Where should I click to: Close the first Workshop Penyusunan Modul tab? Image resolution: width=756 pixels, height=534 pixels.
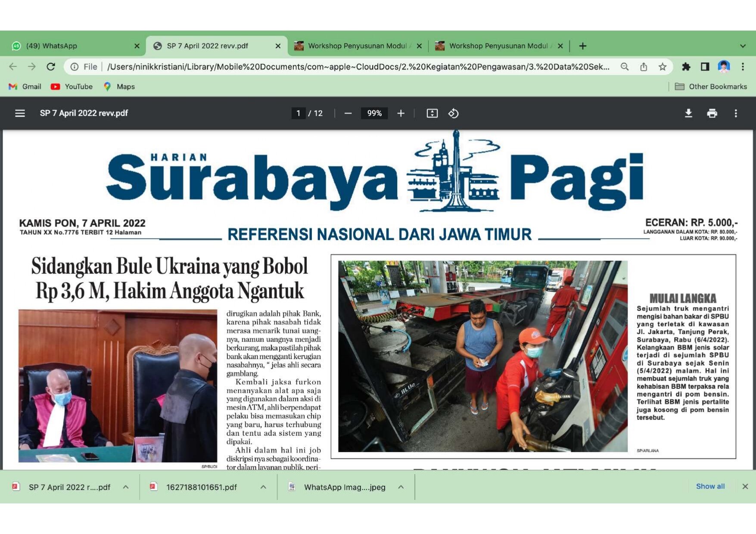419,46
